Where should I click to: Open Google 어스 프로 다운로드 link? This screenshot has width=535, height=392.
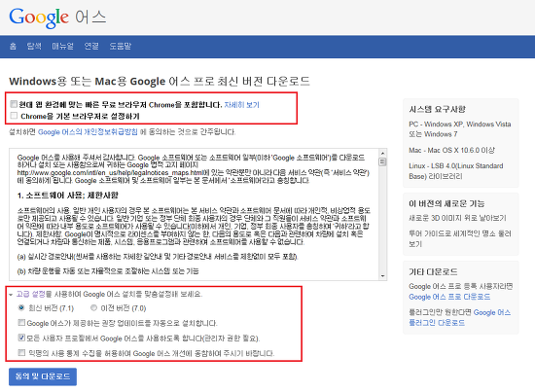(449, 297)
